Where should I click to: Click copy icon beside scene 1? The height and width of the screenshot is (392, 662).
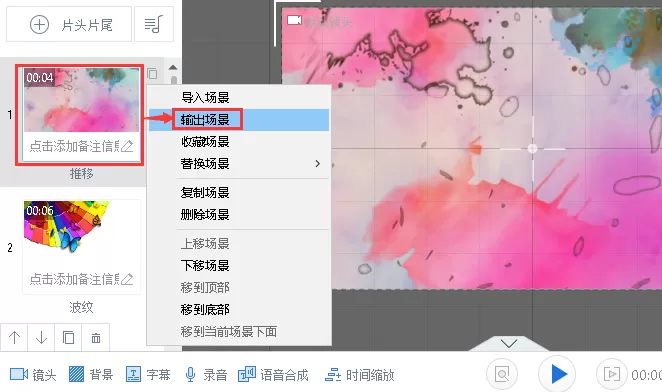[x=152, y=74]
